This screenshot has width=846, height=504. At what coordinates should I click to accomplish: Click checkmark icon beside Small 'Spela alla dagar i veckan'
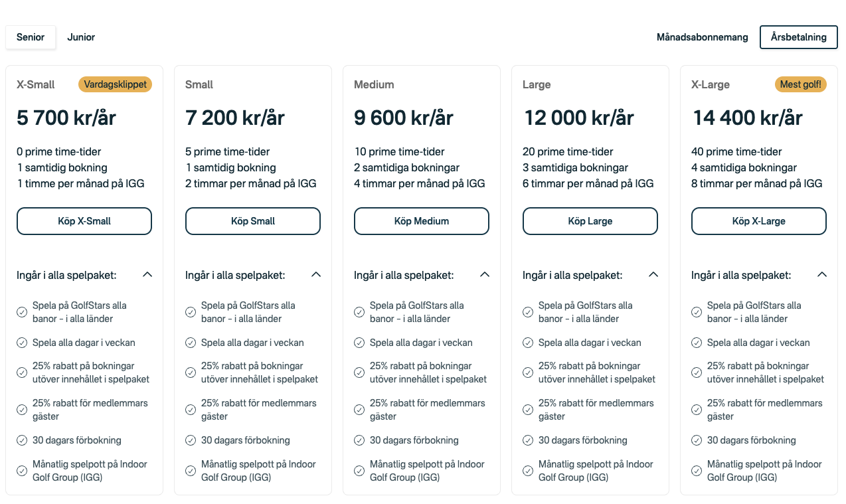[191, 343]
